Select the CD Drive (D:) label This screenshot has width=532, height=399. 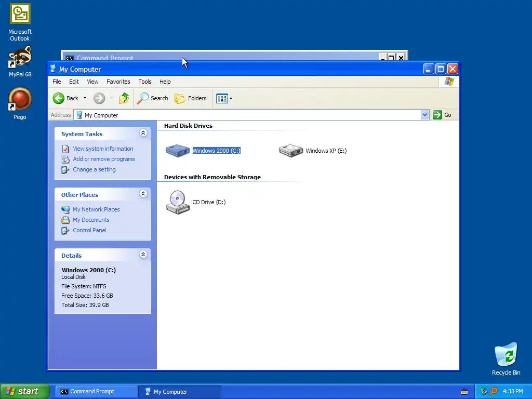209,202
